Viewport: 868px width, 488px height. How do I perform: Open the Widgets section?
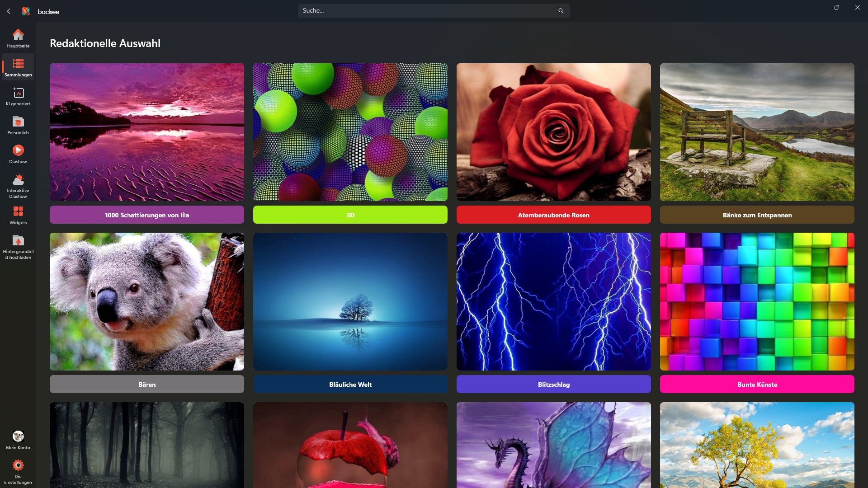tap(18, 215)
